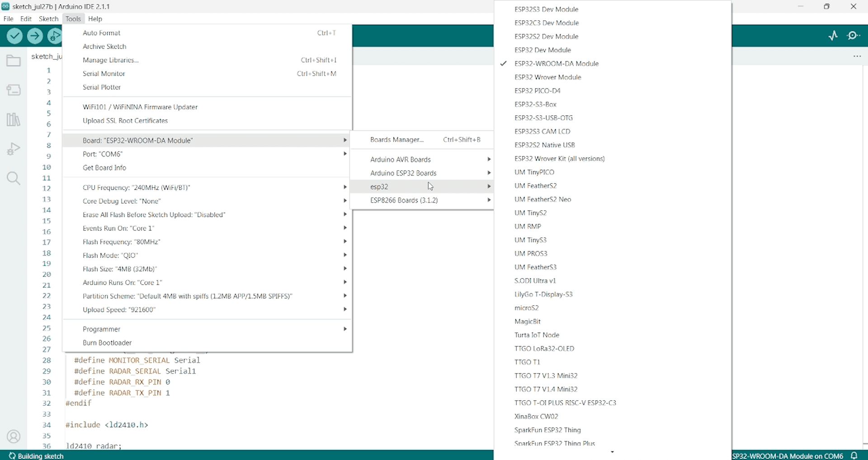868x460 pixels.
Task: Choose Serial Plotter menu entry
Action: [x=207, y=87]
